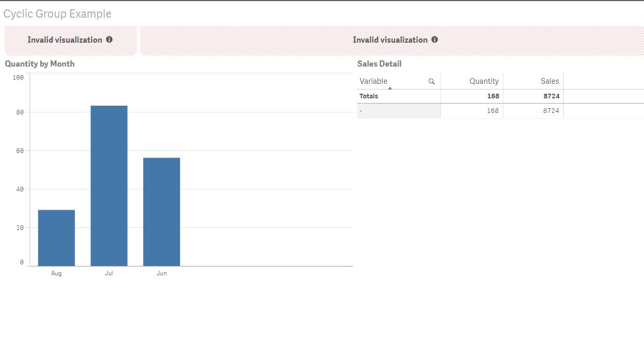Screen dimensions: 644x344
Task: Click info icon on right Invalid visualization
Action: [435, 40]
